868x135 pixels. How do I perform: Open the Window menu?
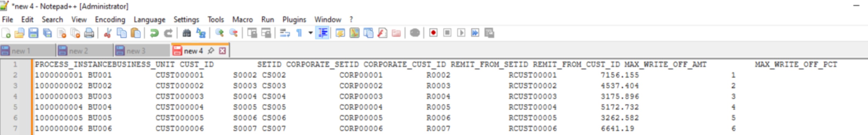click(x=328, y=20)
